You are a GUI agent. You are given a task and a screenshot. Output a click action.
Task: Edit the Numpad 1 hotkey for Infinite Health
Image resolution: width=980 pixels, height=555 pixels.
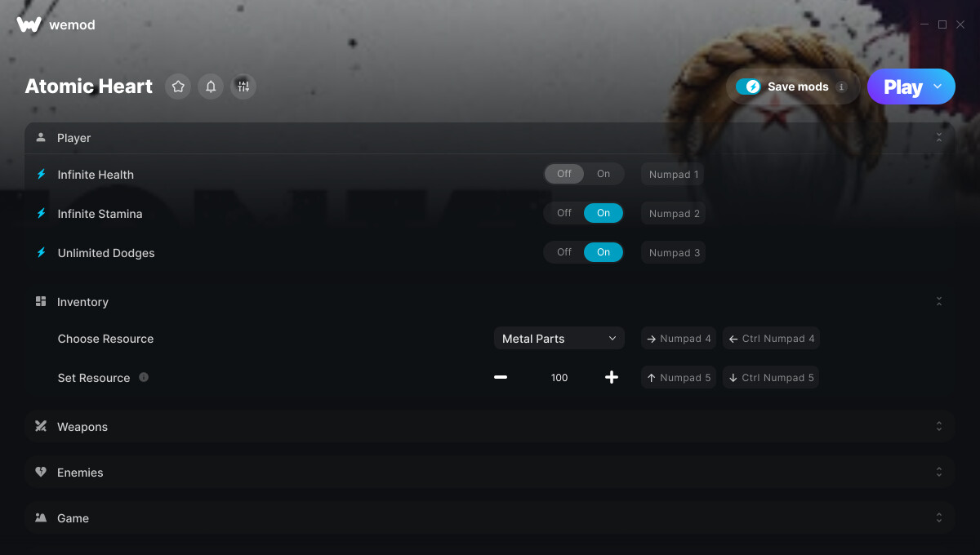(x=674, y=174)
